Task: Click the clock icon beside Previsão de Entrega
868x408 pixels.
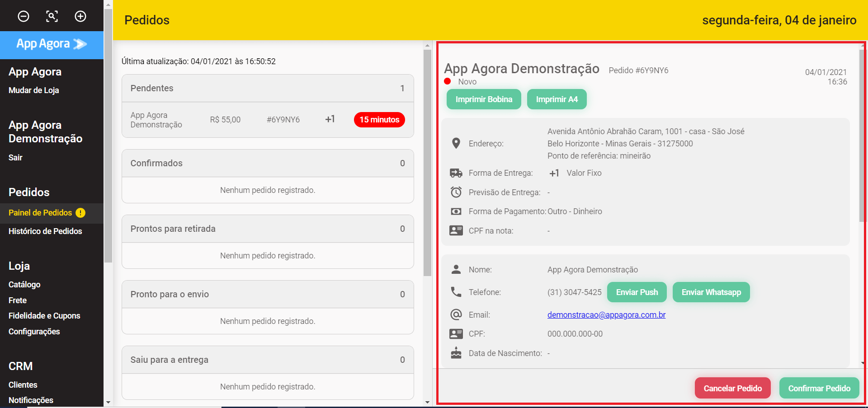Action: (x=456, y=192)
